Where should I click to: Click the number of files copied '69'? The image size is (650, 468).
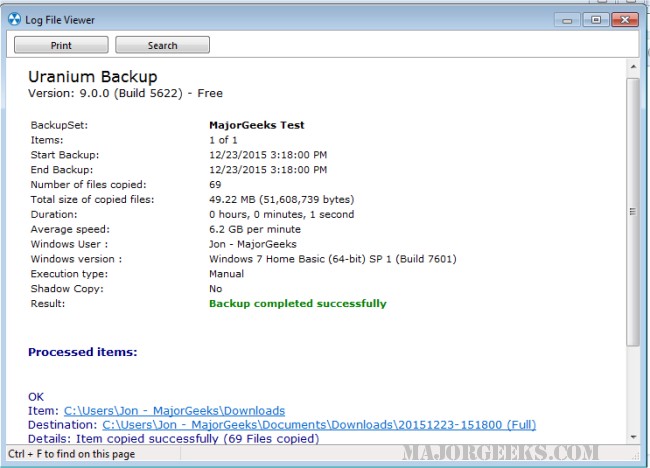pos(215,184)
